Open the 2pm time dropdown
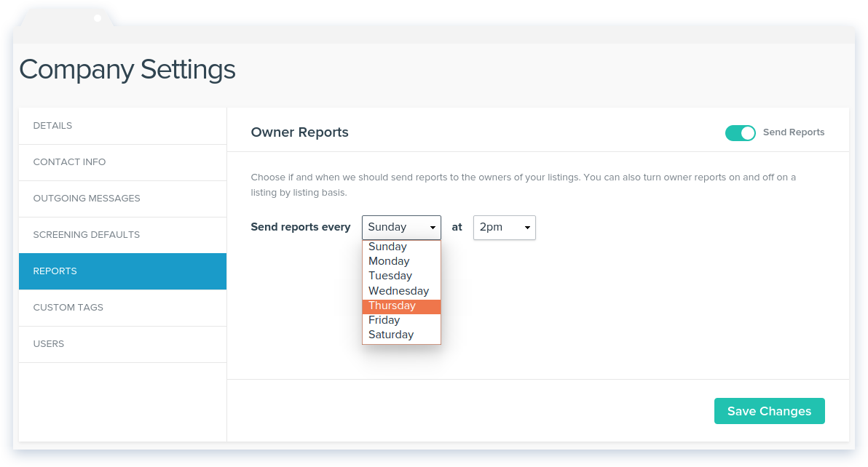 coord(505,227)
